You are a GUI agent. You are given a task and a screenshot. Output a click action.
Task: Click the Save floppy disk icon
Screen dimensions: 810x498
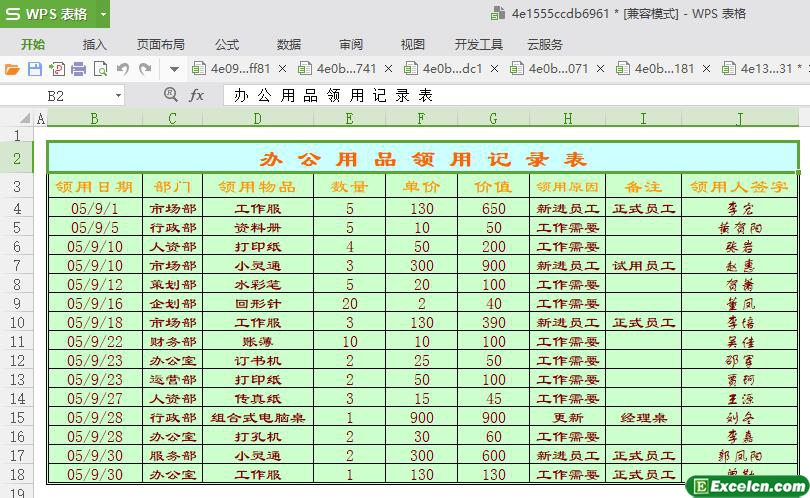point(35,69)
